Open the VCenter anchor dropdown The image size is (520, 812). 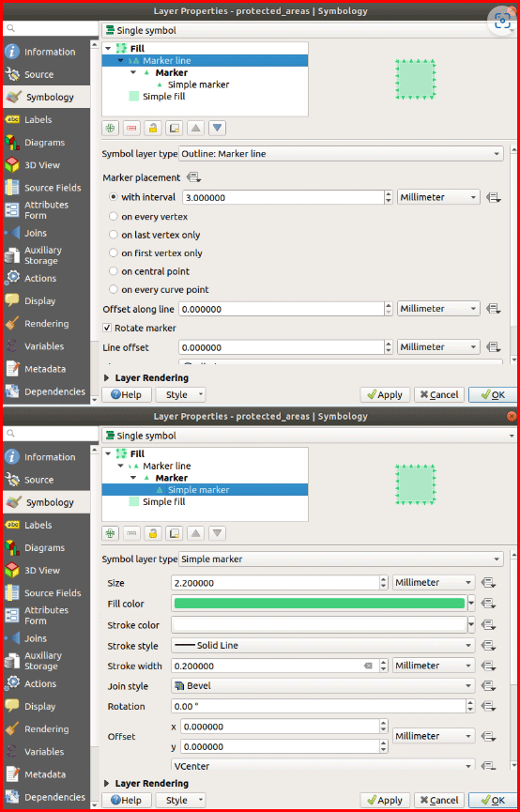point(323,765)
